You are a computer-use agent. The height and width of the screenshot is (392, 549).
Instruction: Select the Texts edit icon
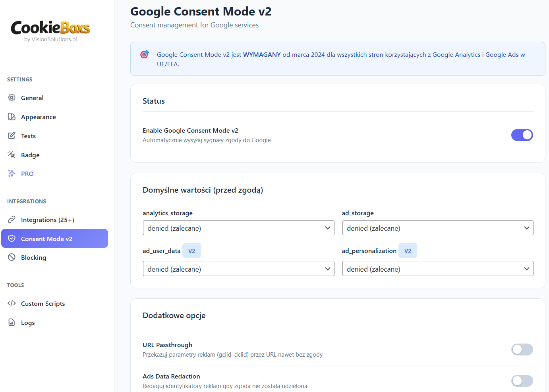coord(12,135)
